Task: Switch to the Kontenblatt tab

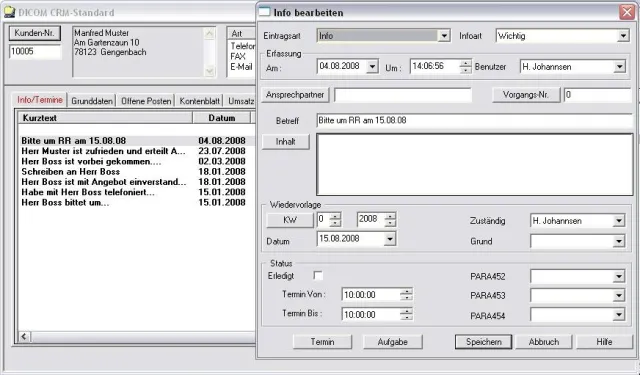Action: pos(200,101)
